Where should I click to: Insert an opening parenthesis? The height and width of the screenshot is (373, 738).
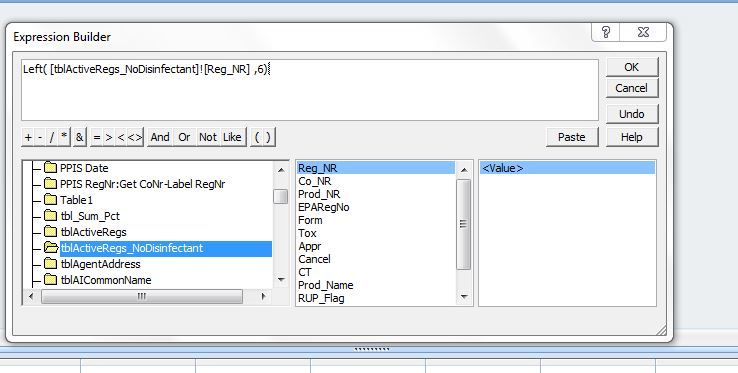pyautogui.click(x=257, y=138)
